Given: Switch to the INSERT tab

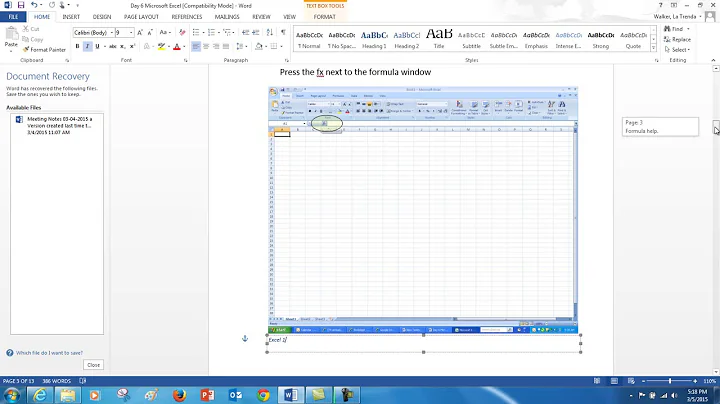Looking at the screenshot, I should click(71, 17).
